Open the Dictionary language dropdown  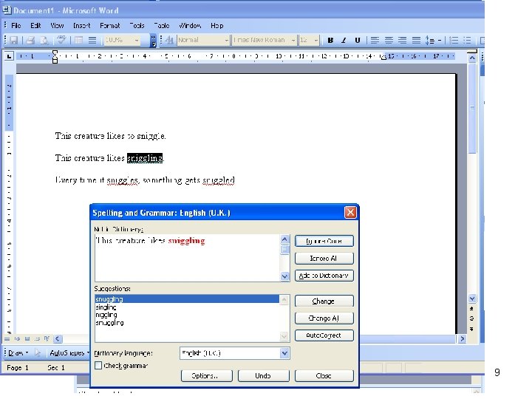point(284,353)
